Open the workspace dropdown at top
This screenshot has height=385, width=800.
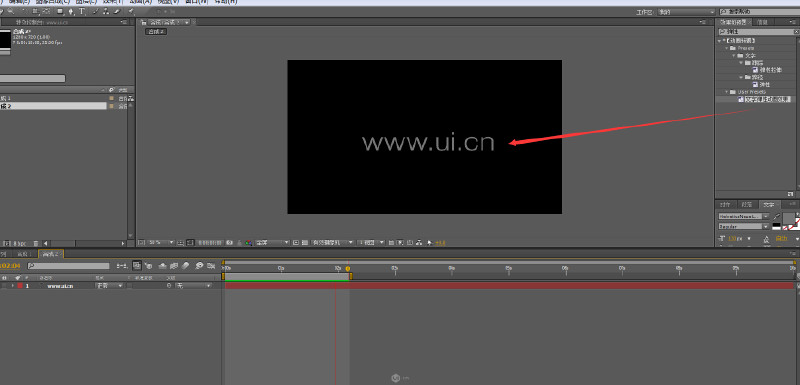[687, 12]
